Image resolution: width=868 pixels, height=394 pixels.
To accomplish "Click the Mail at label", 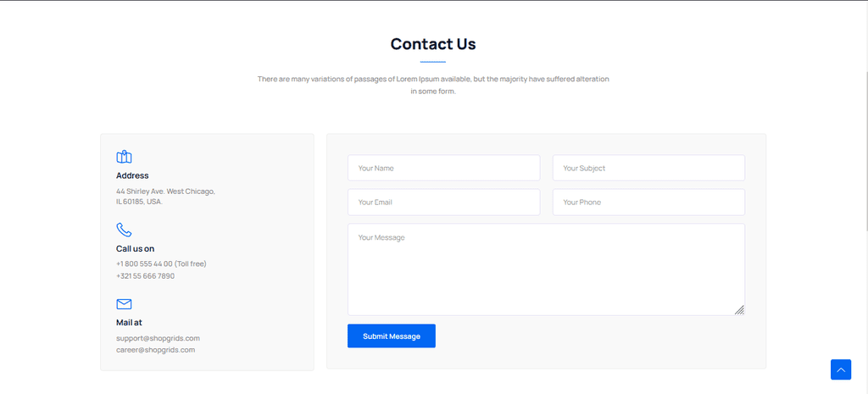I will pos(129,323).
